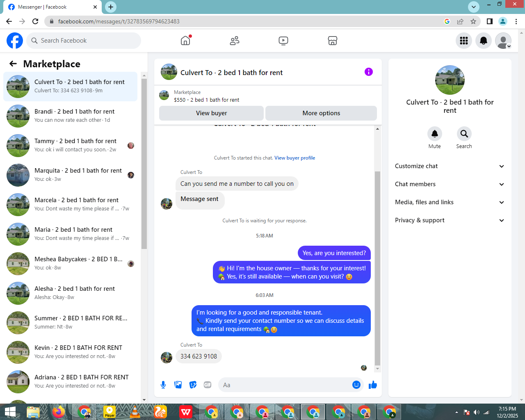
Task: Open View buyer profile link
Action: pyautogui.click(x=294, y=158)
